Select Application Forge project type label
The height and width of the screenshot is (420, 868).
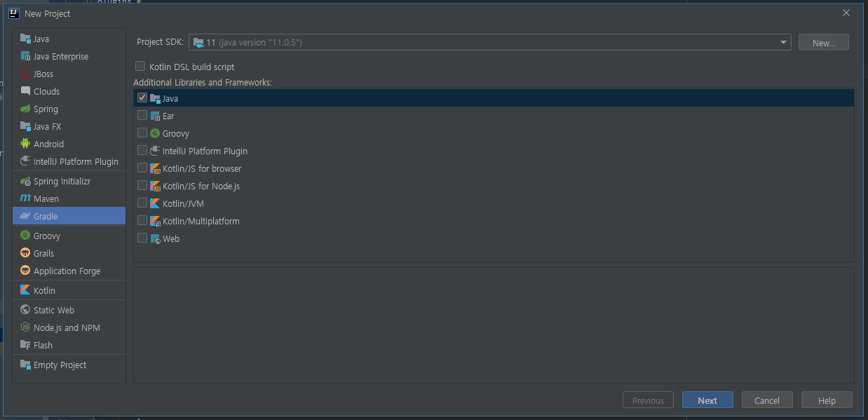67,271
